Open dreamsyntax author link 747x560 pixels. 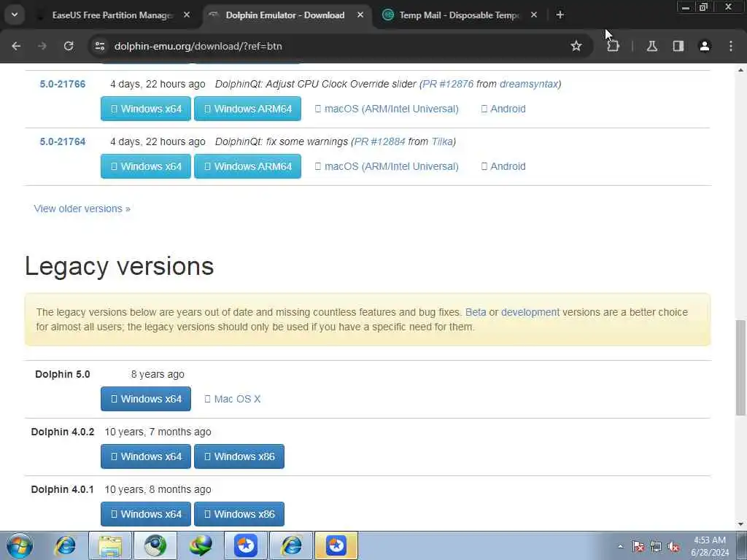[529, 85]
